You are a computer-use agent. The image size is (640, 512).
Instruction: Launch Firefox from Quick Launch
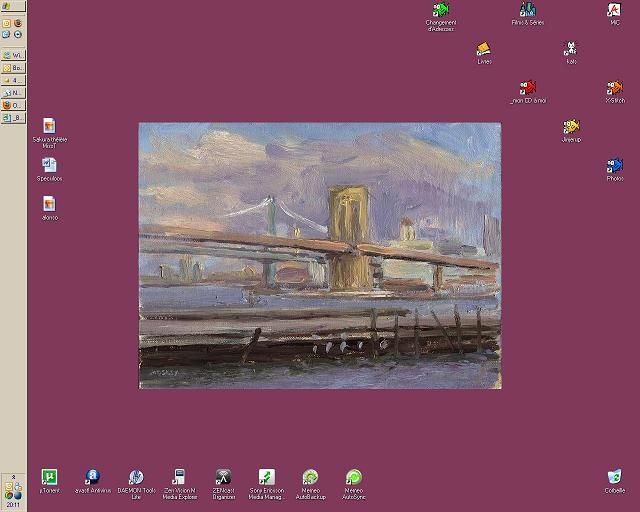click(18, 23)
